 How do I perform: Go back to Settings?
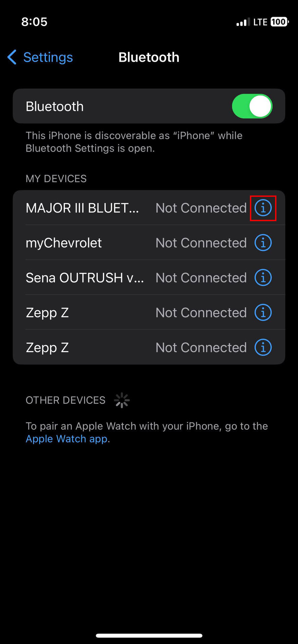click(48, 57)
